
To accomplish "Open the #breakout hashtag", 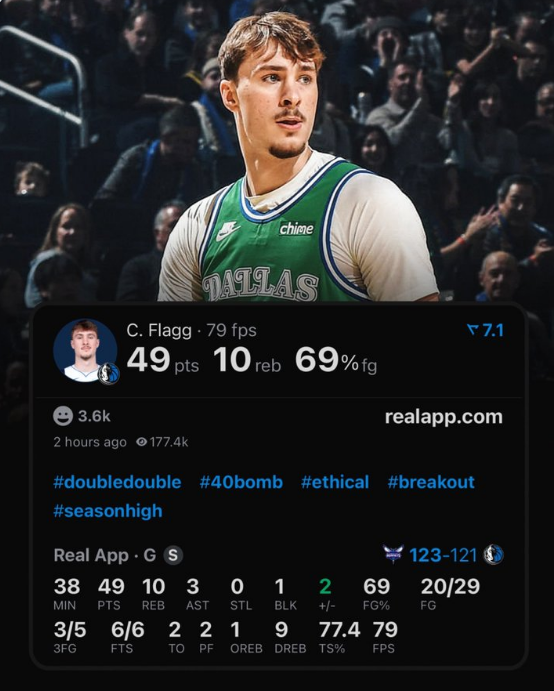I will click(x=431, y=482).
